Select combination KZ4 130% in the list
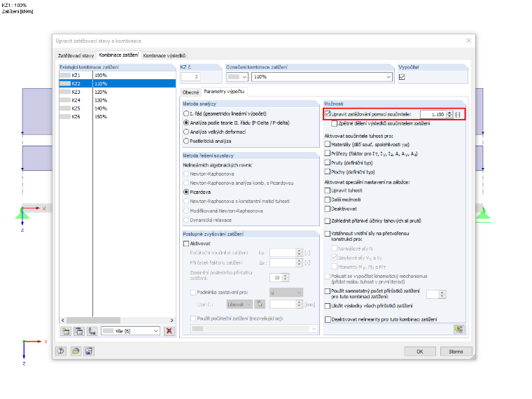The height and width of the screenshot is (399, 532). 118,100
